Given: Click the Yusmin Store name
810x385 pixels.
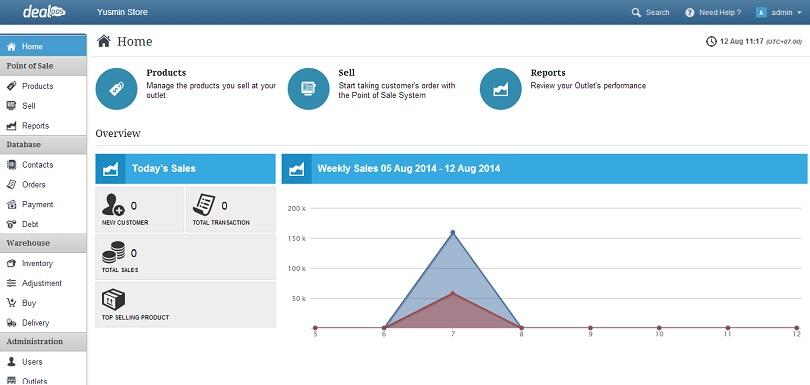Looking at the screenshot, I should [122, 12].
